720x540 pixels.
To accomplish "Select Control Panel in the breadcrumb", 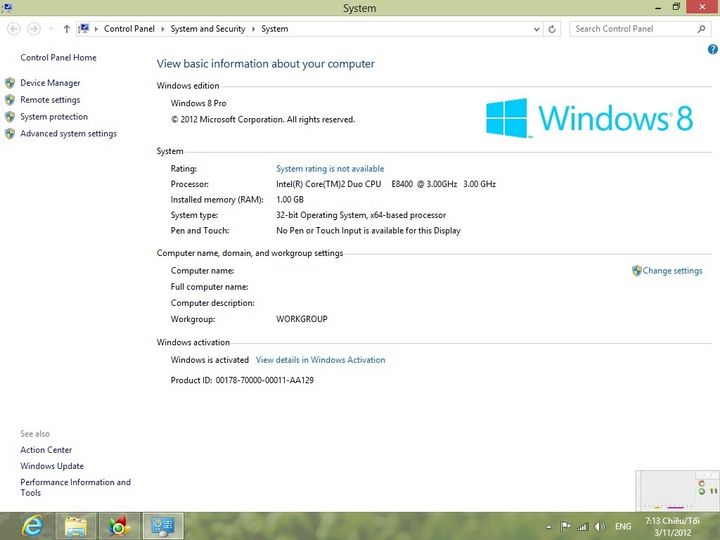I will point(129,29).
